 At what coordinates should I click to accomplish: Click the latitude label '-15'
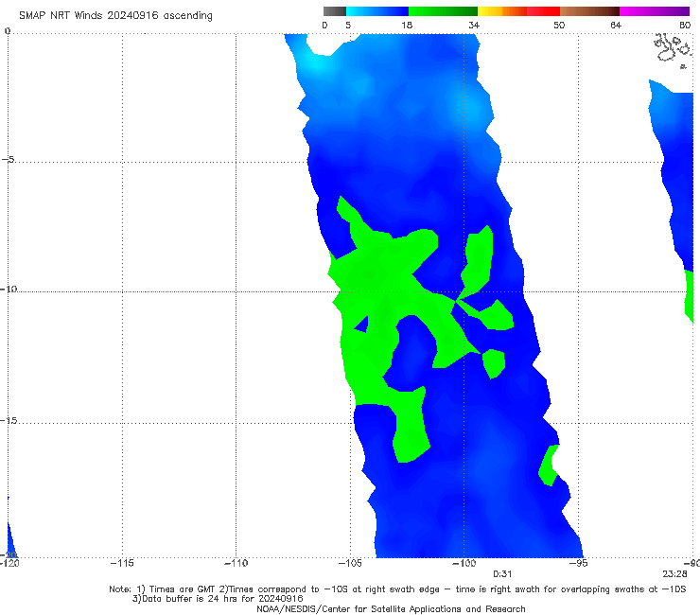[9, 420]
